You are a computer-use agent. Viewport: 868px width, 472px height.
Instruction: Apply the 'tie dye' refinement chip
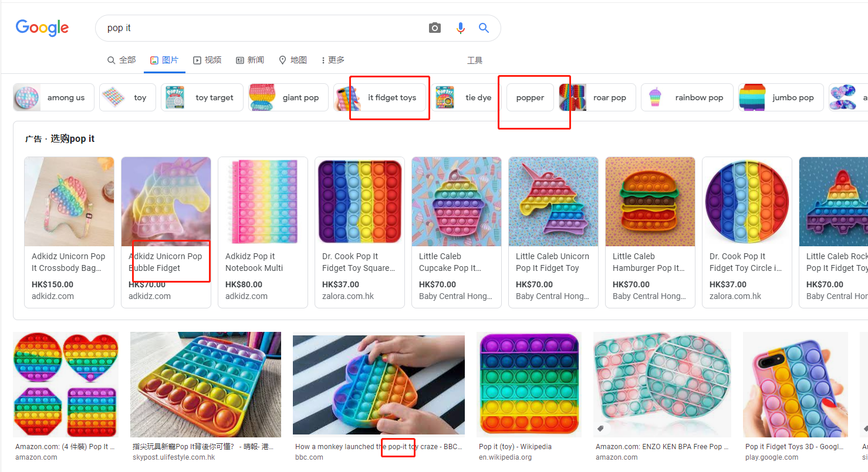tap(478, 97)
